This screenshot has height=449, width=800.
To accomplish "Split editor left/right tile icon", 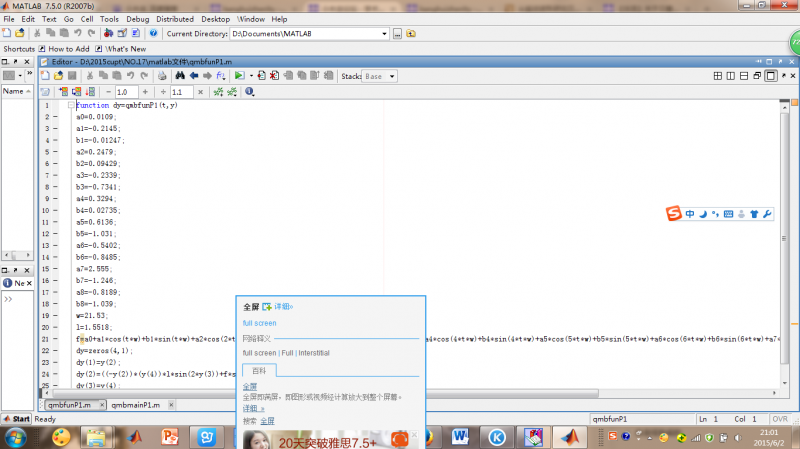I will [x=731, y=76].
